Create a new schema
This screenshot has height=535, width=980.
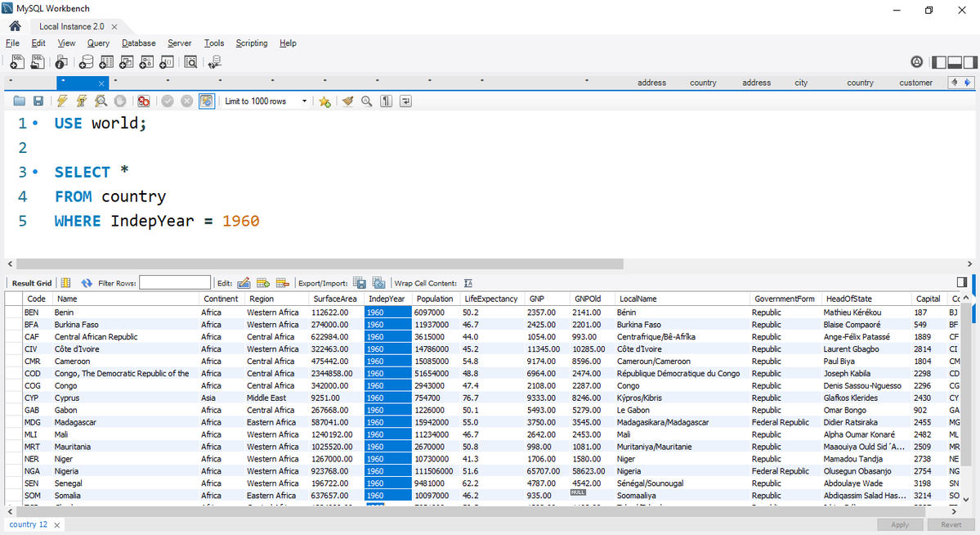(87, 62)
